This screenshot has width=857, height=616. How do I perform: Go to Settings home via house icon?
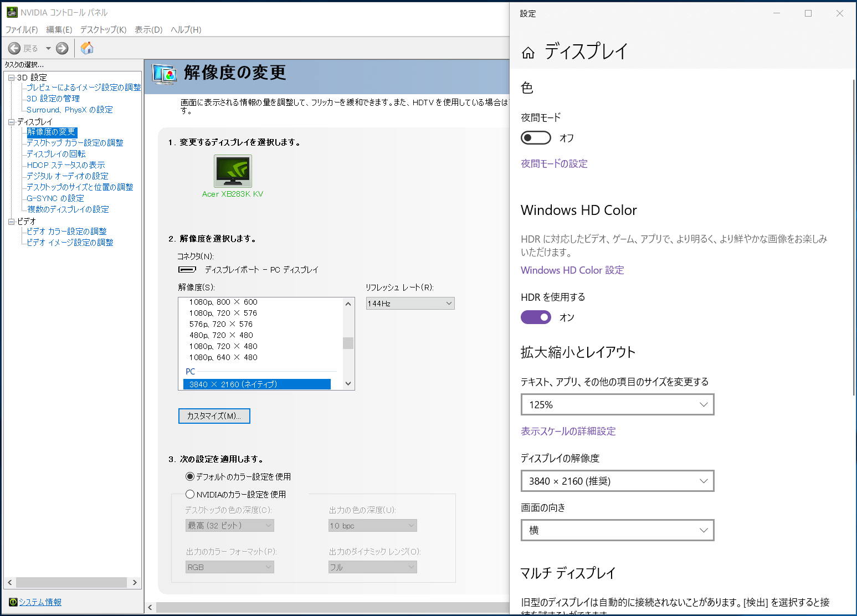528,53
